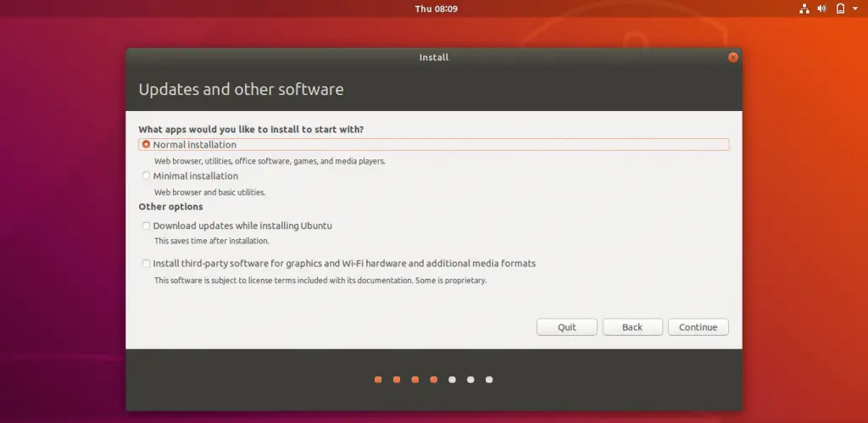The height and width of the screenshot is (423, 868).
Task: Click the Quit button
Action: [567, 327]
